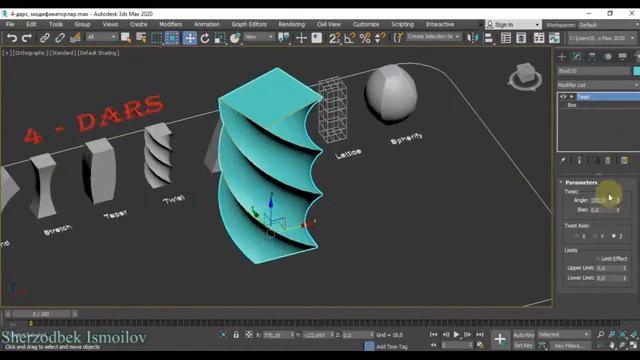Enable the Limit Effect checkbox
The height and width of the screenshot is (360, 640).
click(598, 259)
